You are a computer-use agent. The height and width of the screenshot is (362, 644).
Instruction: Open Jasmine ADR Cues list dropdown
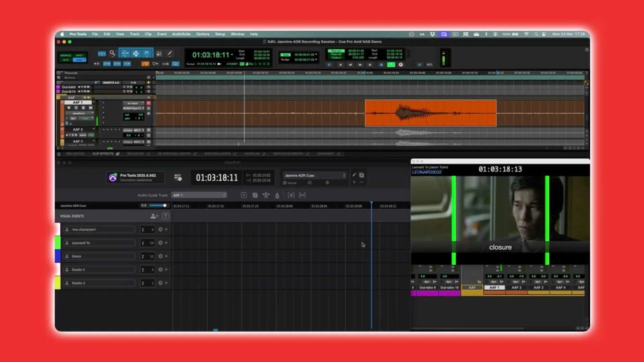tap(314, 175)
